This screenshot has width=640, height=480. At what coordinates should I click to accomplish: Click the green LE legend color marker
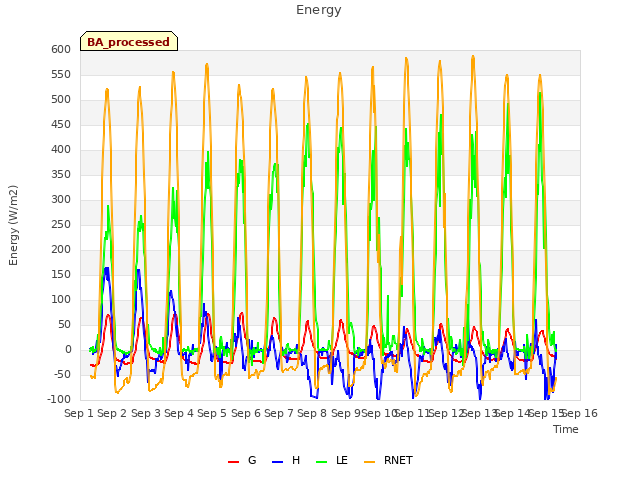322,462
